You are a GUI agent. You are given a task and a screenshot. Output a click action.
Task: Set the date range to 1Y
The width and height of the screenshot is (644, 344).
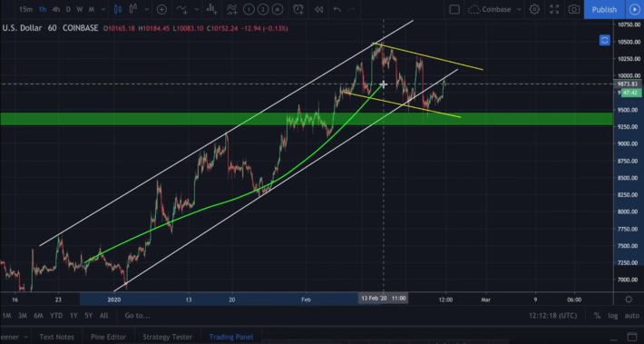(73, 316)
